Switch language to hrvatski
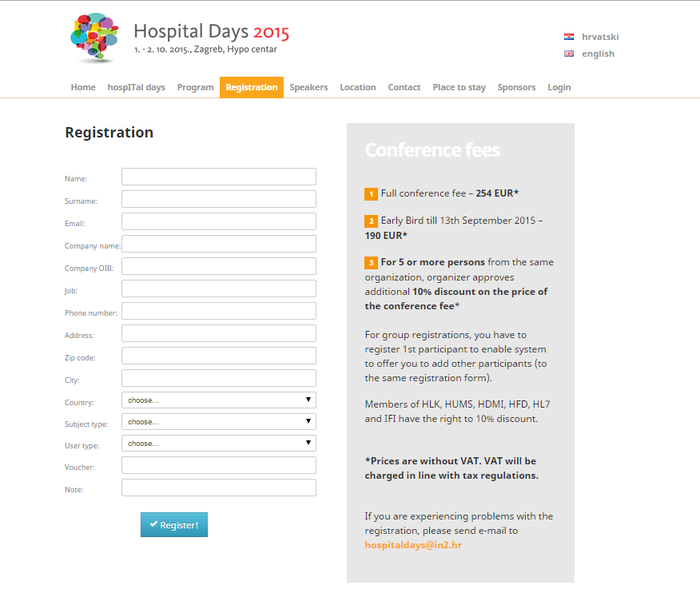 point(600,37)
